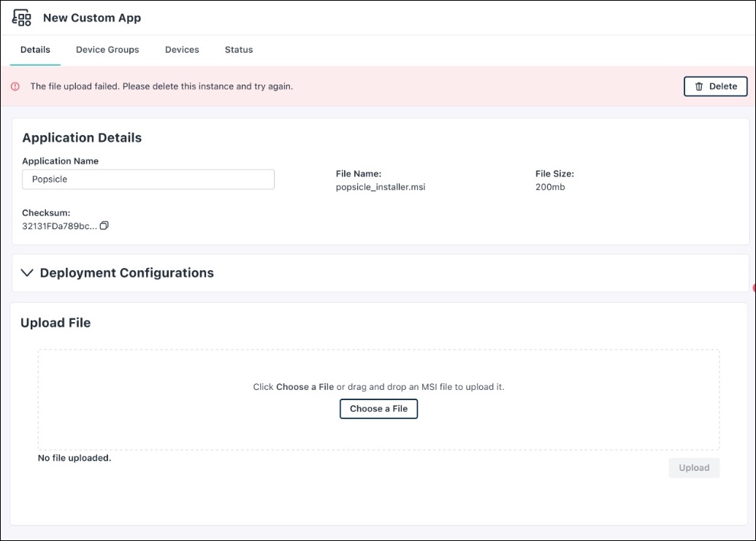Screen dimensions: 756x541
Task: Go to the Devices tab
Action: point(182,50)
